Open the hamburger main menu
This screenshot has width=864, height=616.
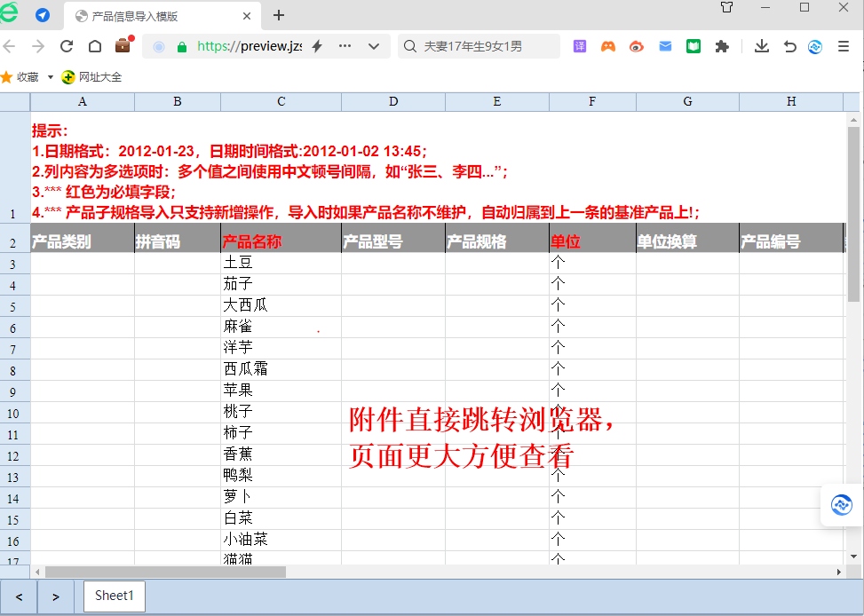[x=844, y=46]
